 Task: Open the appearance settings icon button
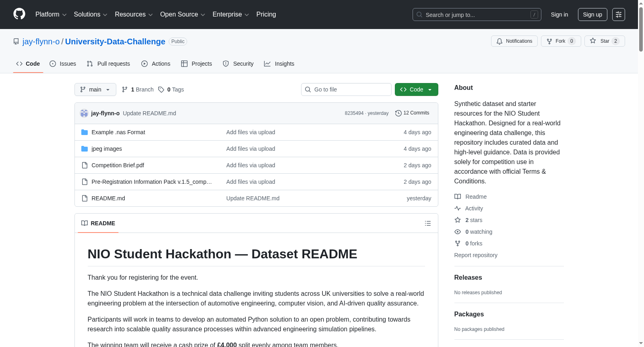619,15
